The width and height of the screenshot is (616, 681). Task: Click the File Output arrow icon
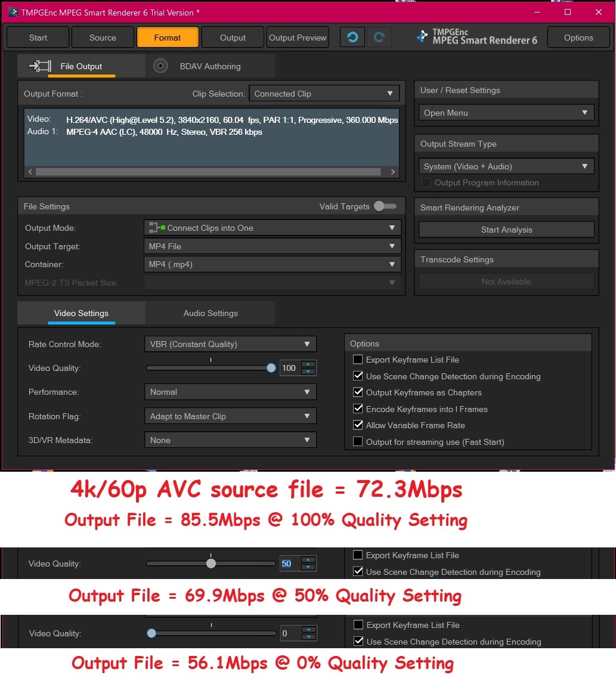coord(40,66)
